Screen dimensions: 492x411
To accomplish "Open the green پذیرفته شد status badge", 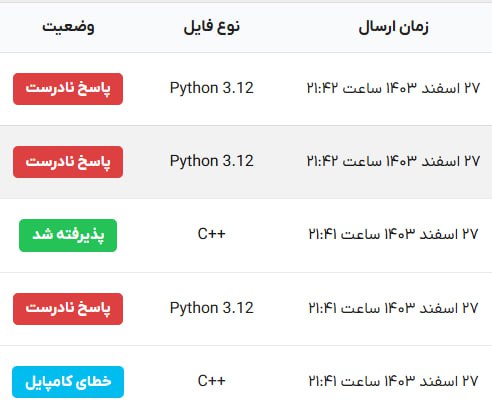I will coord(68,235).
